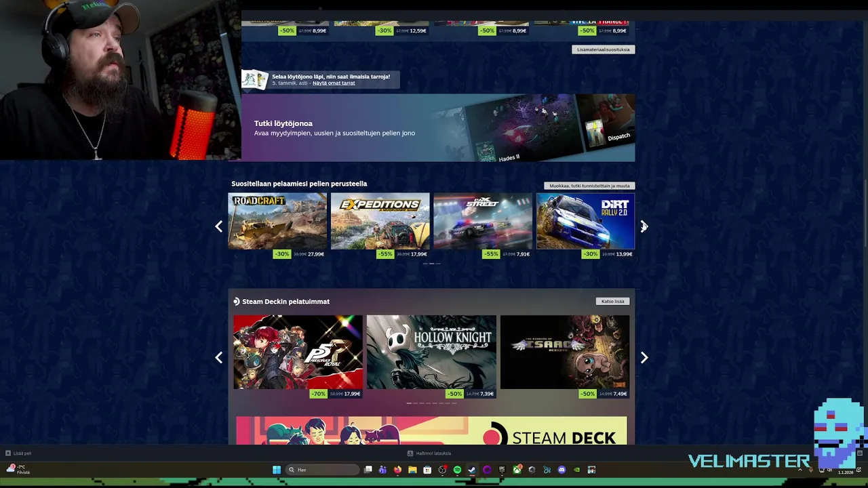Click the purple circle taskbar icon
The height and width of the screenshot is (488, 868).
(487, 470)
